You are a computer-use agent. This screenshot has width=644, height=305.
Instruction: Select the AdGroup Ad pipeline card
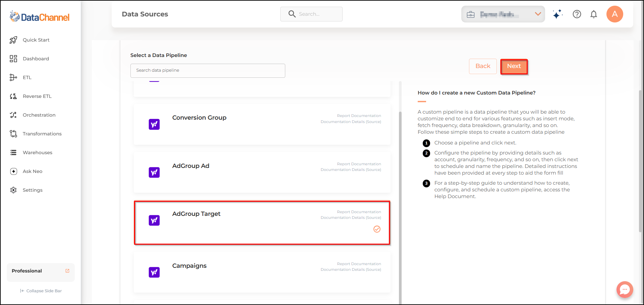pyautogui.click(x=262, y=172)
